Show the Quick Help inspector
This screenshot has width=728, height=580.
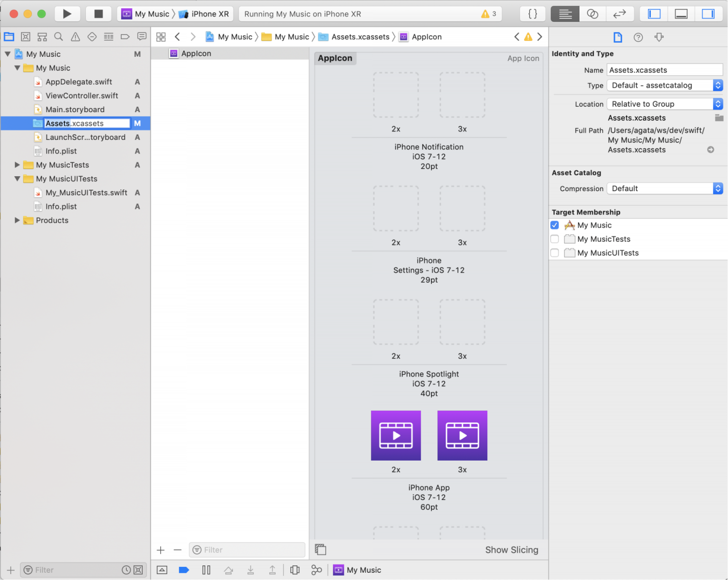(x=638, y=37)
